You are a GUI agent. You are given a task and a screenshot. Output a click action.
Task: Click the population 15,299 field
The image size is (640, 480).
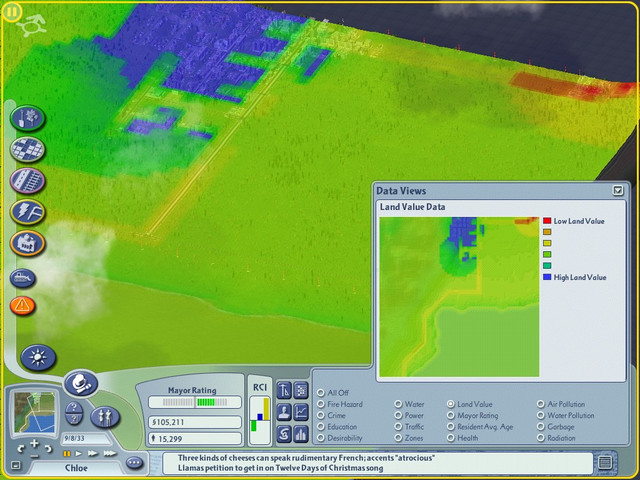point(195,439)
